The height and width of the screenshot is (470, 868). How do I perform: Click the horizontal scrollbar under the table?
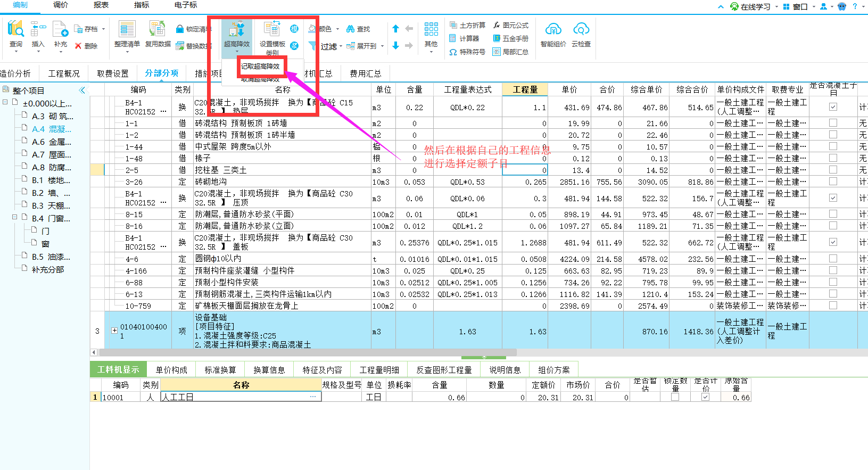tap(308, 352)
